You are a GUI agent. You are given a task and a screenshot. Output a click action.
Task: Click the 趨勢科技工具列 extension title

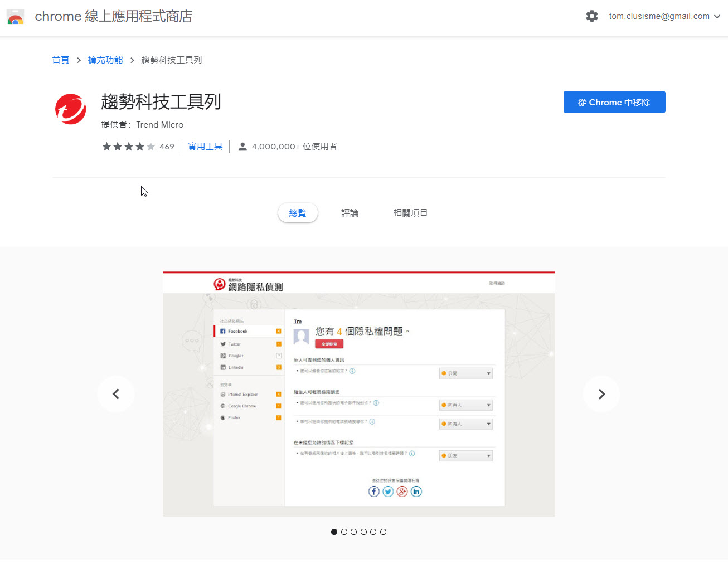pyautogui.click(x=161, y=101)
